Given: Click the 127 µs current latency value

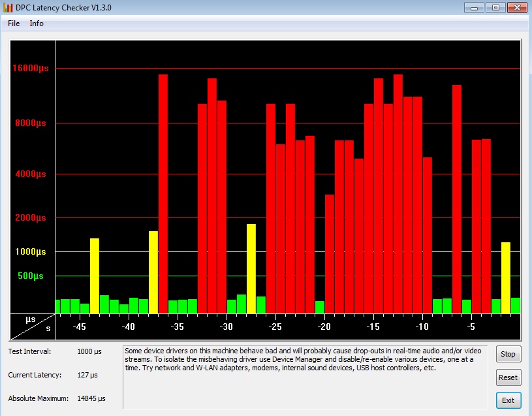Looking at the screenshot, I should click(87, 375).
